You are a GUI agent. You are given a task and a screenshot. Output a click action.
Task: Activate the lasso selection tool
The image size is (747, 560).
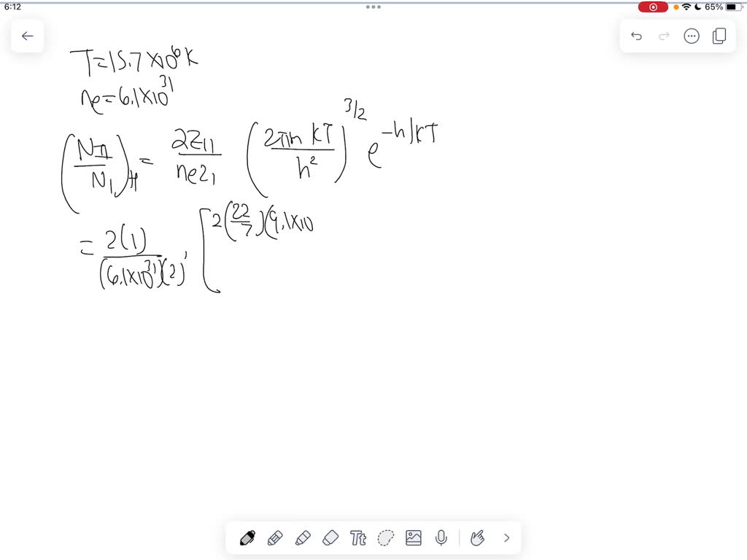coord(386,537)
